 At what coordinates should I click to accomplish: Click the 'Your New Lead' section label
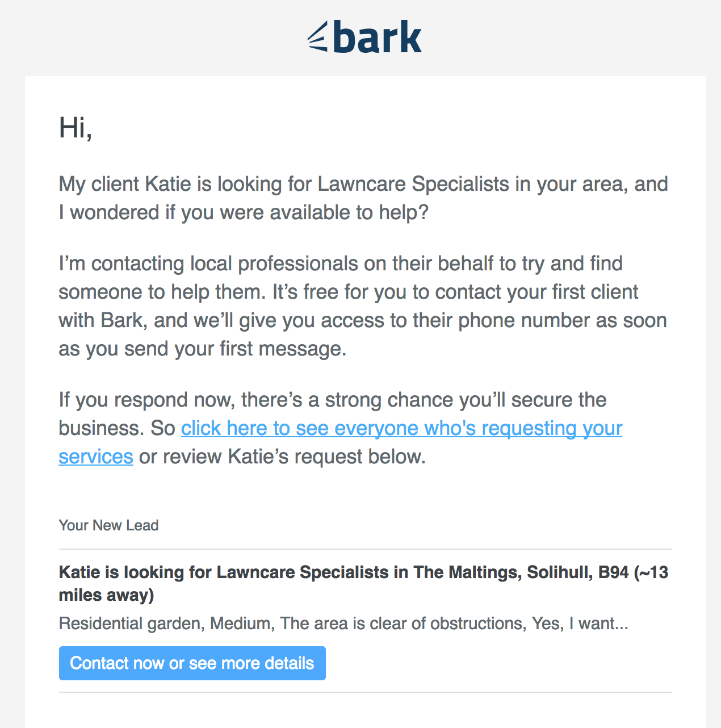108,525
